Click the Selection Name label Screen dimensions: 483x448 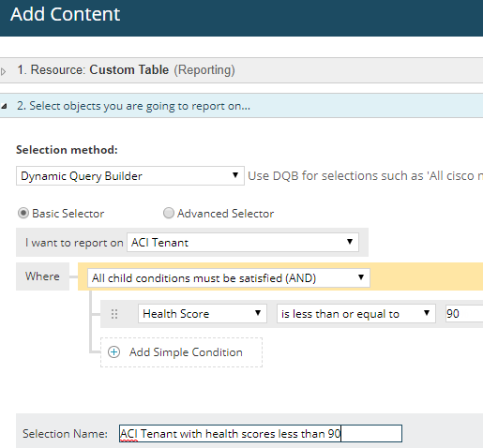coord(65,434)
